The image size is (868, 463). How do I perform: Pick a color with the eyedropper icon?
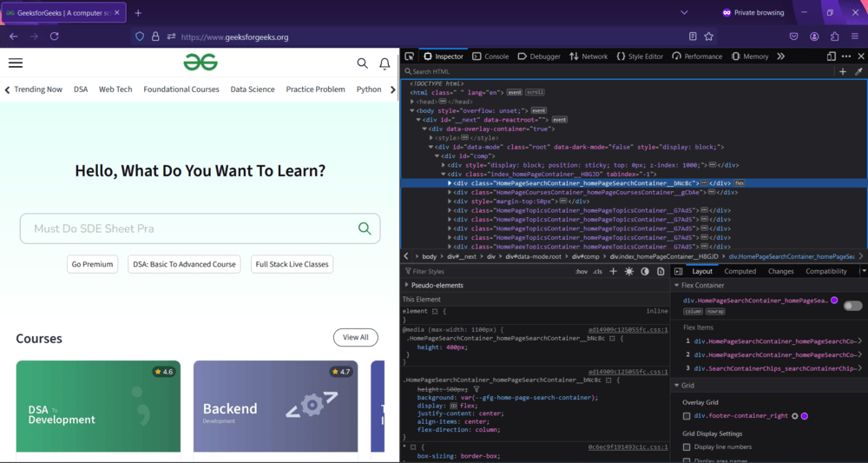(858, 71)
